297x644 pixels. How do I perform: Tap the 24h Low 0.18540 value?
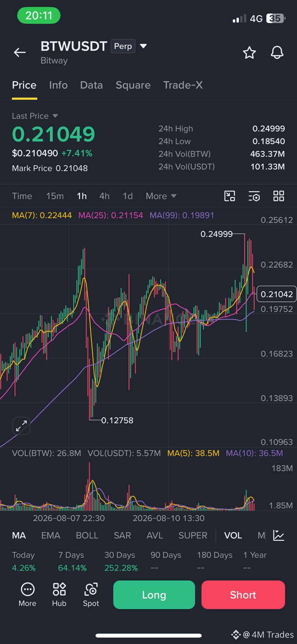[x=269, y=141]
